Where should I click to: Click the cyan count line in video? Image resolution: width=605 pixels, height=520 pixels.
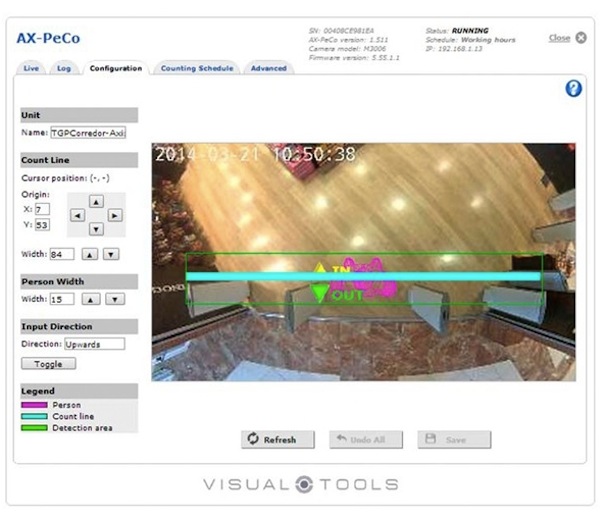click(250, 276)
